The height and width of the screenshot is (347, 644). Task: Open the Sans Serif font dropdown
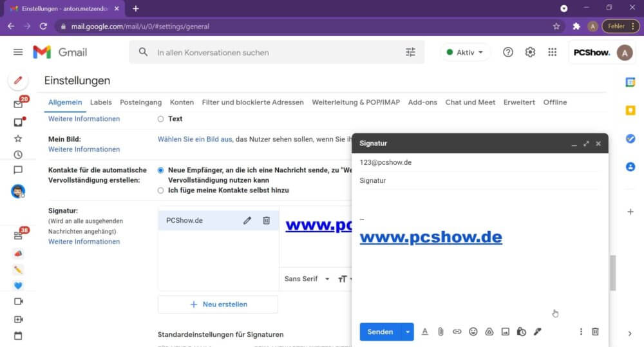click(x=307, y=279)
